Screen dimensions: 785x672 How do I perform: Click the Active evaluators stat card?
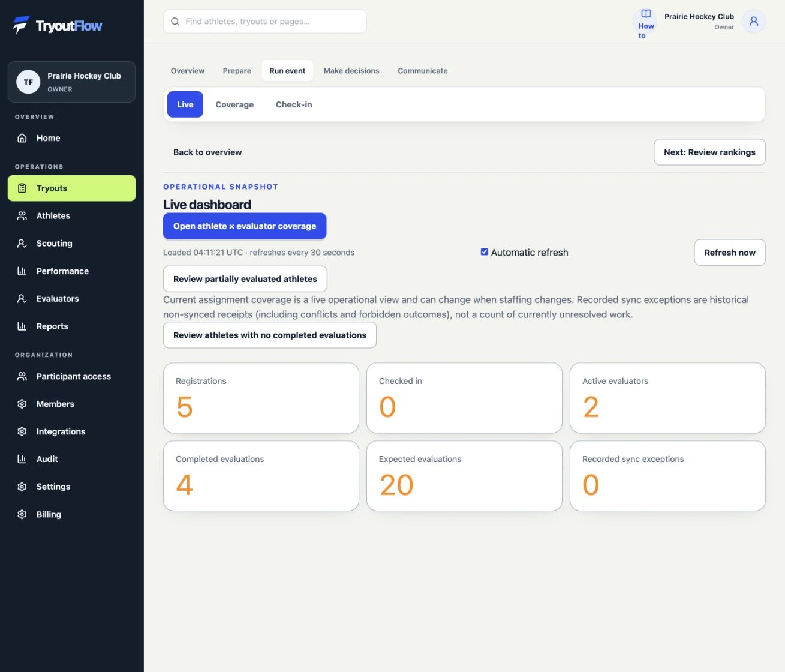pos(667,398)
